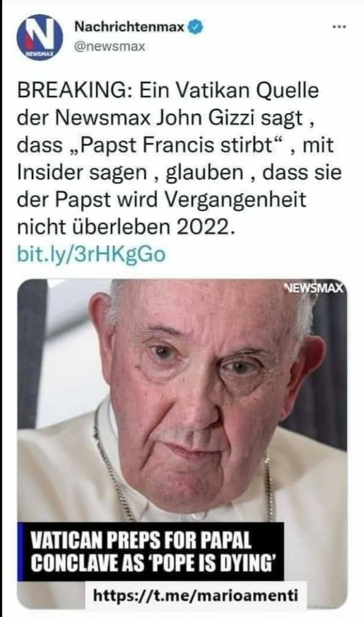The width and height of the screenshot is (364, 617).
Task: Open the t.me/marioamenti Telegram link
Action: pyautogui.click(x=195, y=595)
